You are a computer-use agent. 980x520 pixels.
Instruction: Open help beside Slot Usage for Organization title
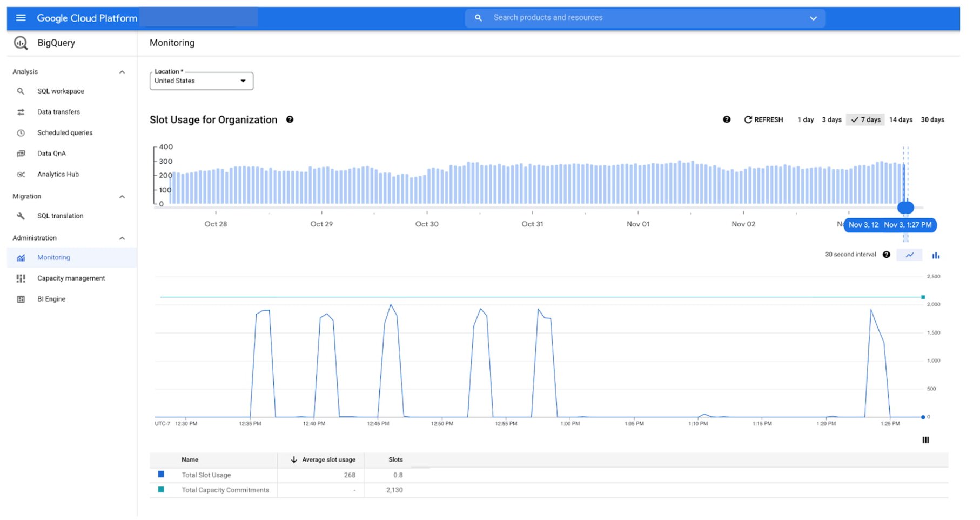pyautogui.click(x=290, y=119)
